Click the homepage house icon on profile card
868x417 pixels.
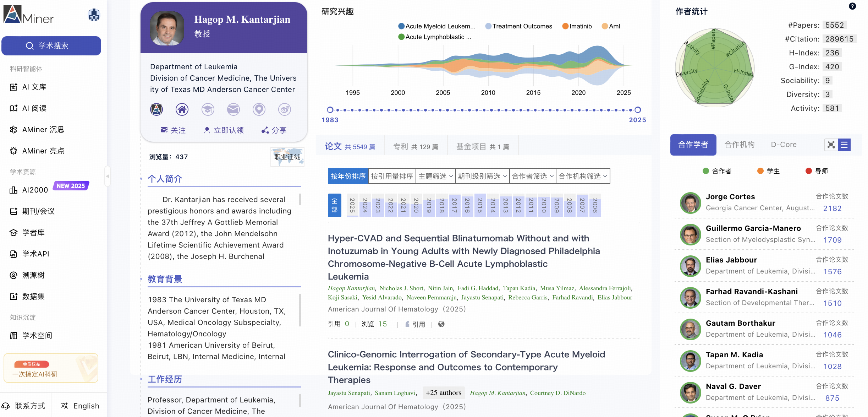(x=182, y=109)
